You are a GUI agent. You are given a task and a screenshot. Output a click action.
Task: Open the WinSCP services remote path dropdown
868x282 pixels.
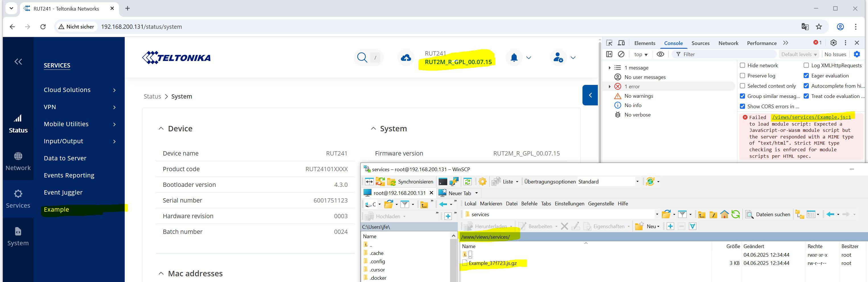pyautogui.click(x=657, y=214)
